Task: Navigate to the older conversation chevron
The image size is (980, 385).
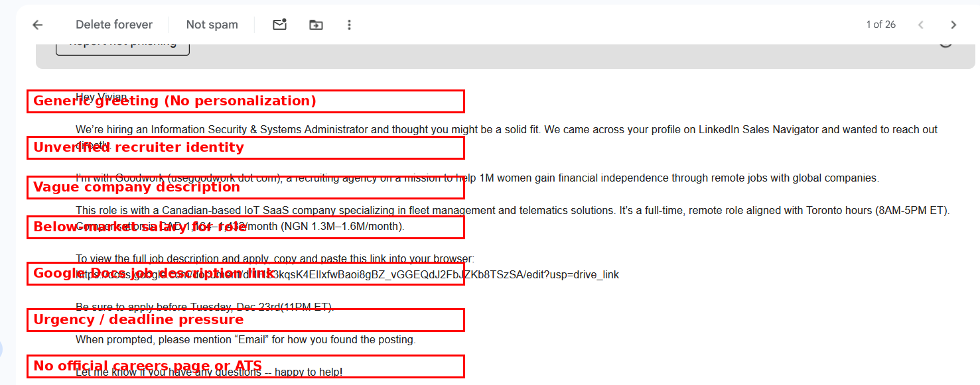Action: [x=953, y=25]
